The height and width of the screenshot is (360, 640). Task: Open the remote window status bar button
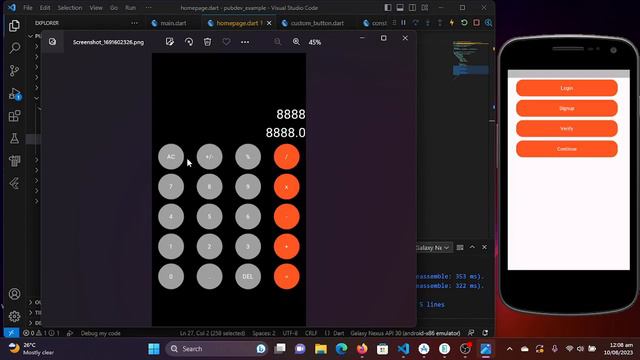[x=11, y=333]
